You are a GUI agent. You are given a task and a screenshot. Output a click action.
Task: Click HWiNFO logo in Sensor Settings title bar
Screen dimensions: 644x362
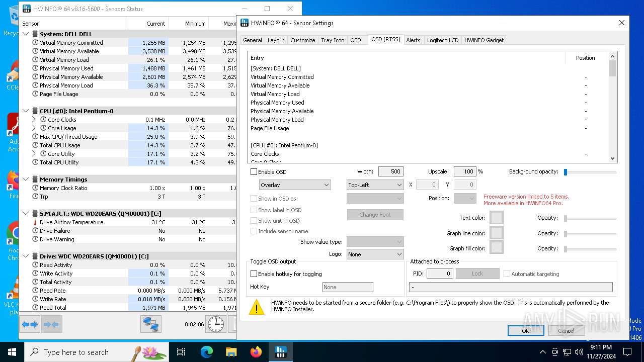pos(245,23)
